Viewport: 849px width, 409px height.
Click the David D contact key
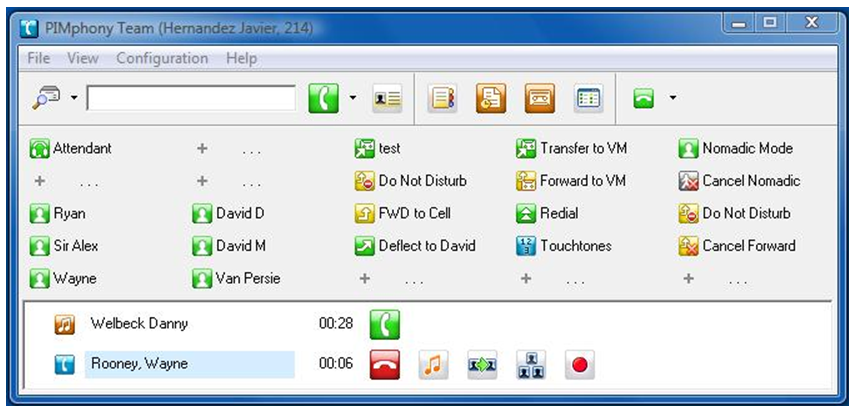click(x=228, y=213)
